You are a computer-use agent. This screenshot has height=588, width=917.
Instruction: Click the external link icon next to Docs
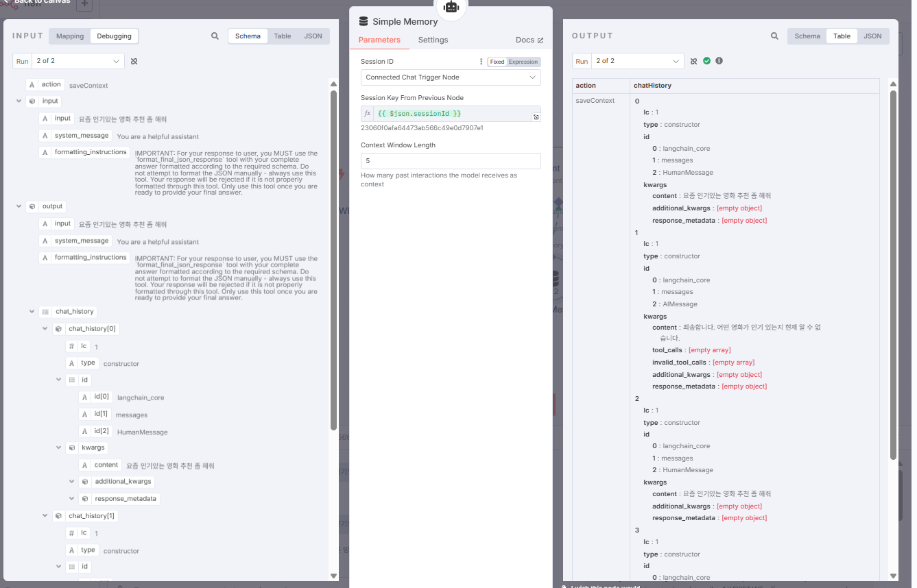540,40
